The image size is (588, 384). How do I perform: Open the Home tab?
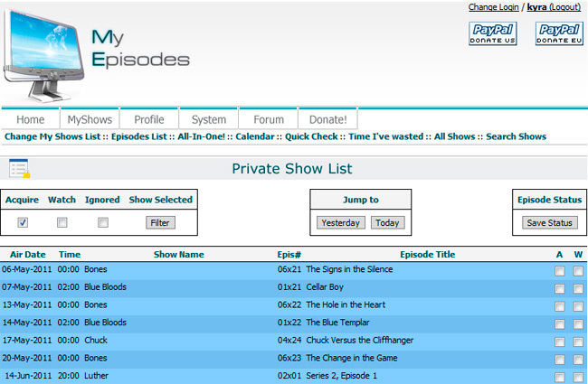[x=31, y=119]
